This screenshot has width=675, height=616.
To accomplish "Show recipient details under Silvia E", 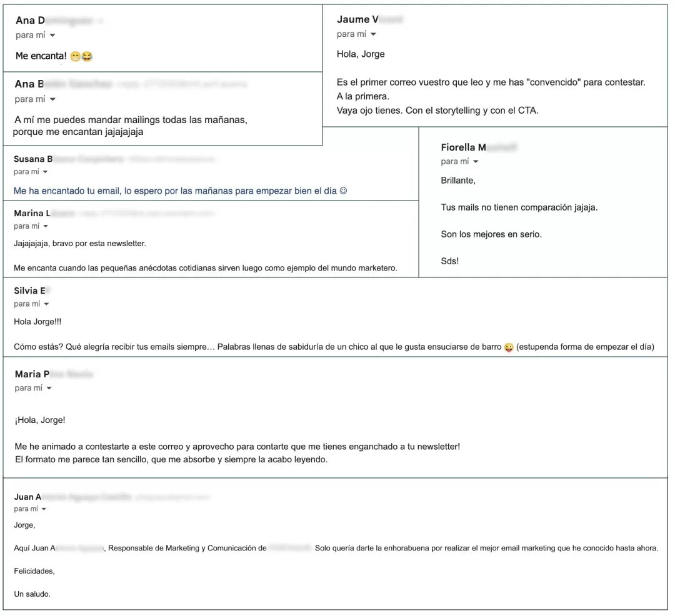I will (x=46, y=304).
